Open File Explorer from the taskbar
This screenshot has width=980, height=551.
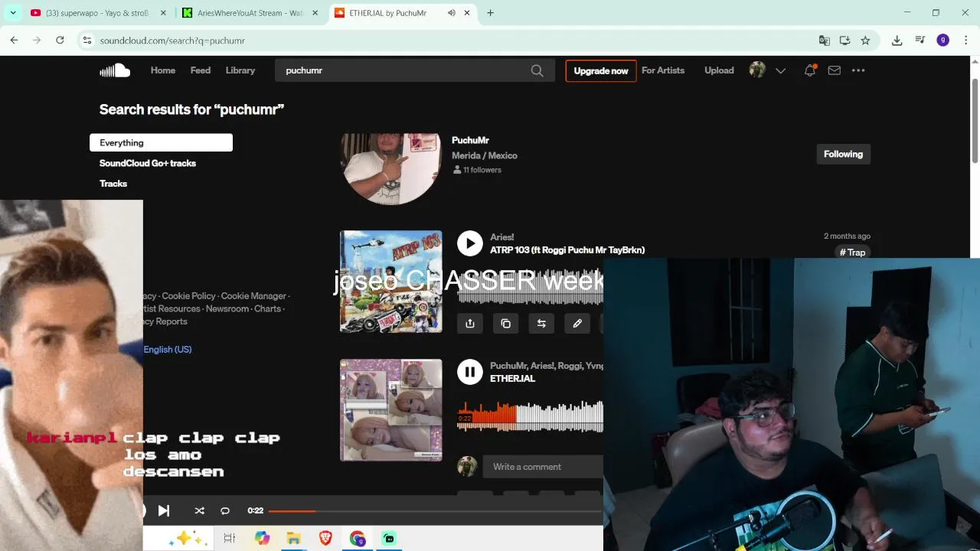pyautogui.click(x=294, y=539)
